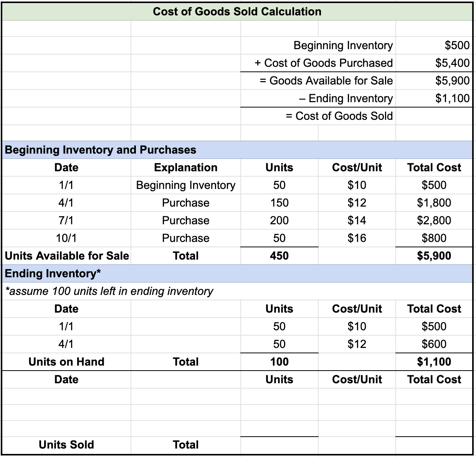Select the "+ Cost of Goods Purchased" label
The image size is (476, 457).
coord(324,63)
